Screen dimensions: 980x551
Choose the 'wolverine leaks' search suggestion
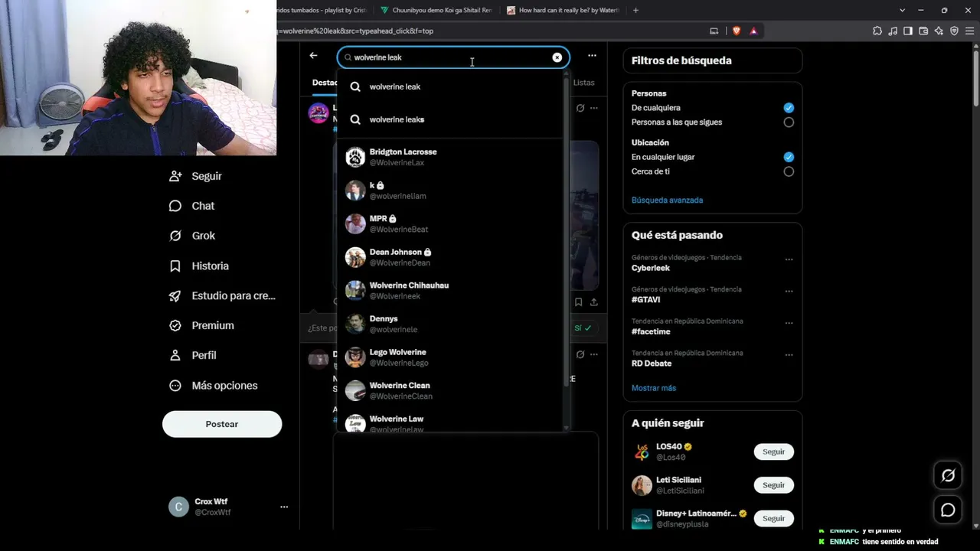click(449, 119)
